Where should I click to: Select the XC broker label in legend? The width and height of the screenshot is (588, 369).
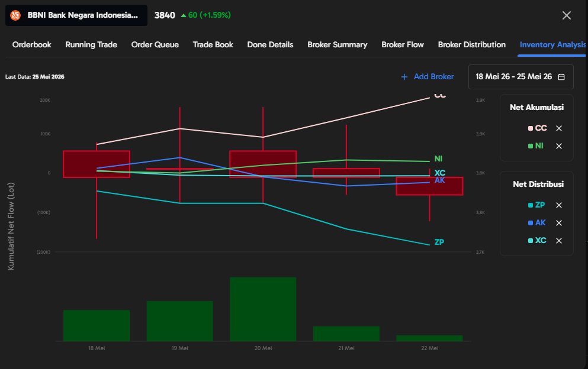pos(541,241)
